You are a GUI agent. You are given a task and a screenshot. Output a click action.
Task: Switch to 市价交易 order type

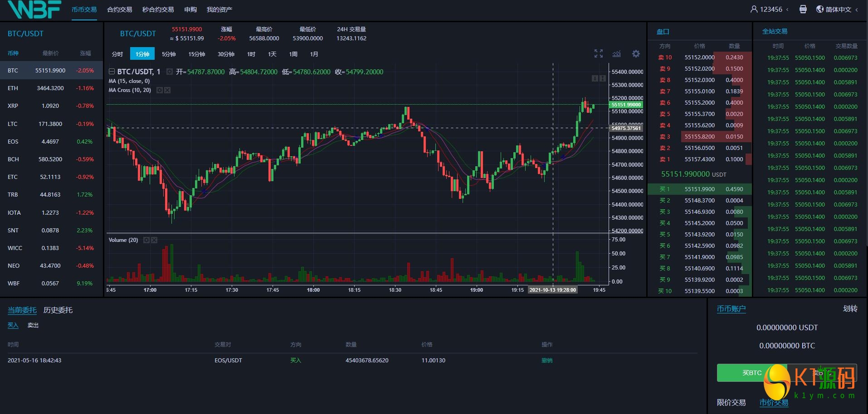(774, 402)
